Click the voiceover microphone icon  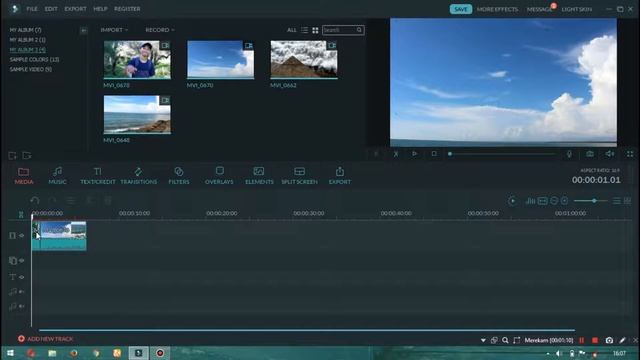569,154
